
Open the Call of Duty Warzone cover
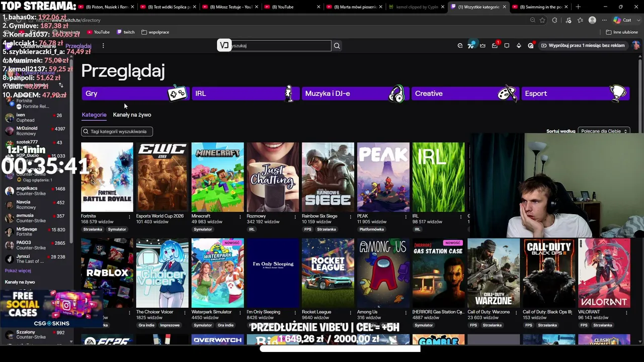click(x=494, y=273)
